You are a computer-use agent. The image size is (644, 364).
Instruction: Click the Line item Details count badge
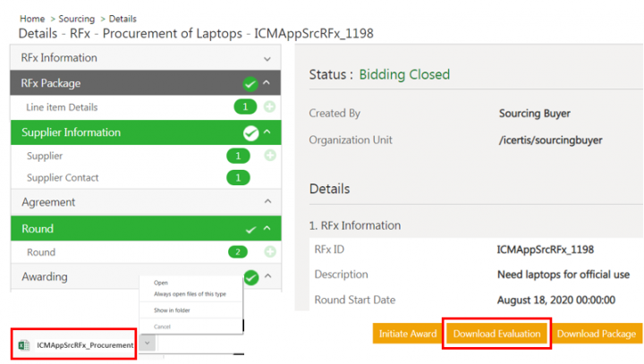[244, 107]
